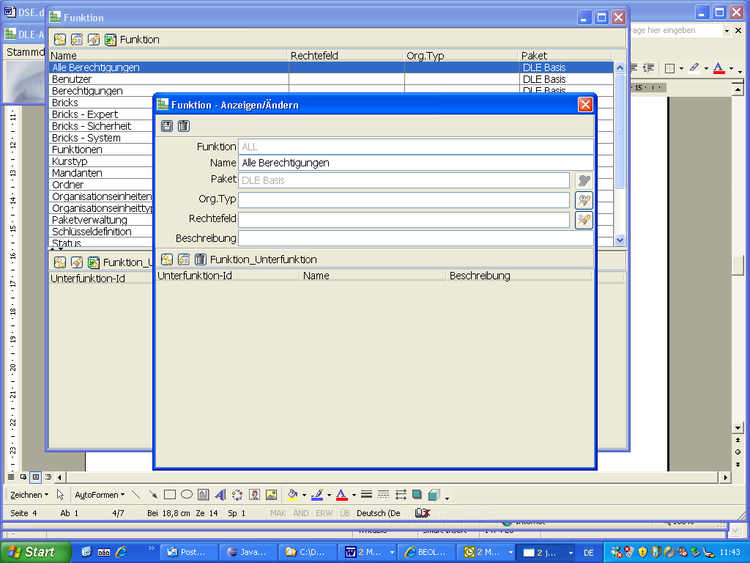Click the fill color paint bucket in the drawing toolbar
The height and width of the screenshot is (563, 750).
[x=292, y=495]
